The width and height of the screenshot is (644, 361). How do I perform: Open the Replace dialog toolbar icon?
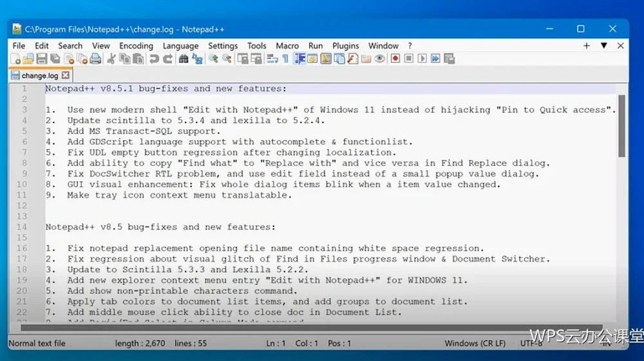point(197,59)
